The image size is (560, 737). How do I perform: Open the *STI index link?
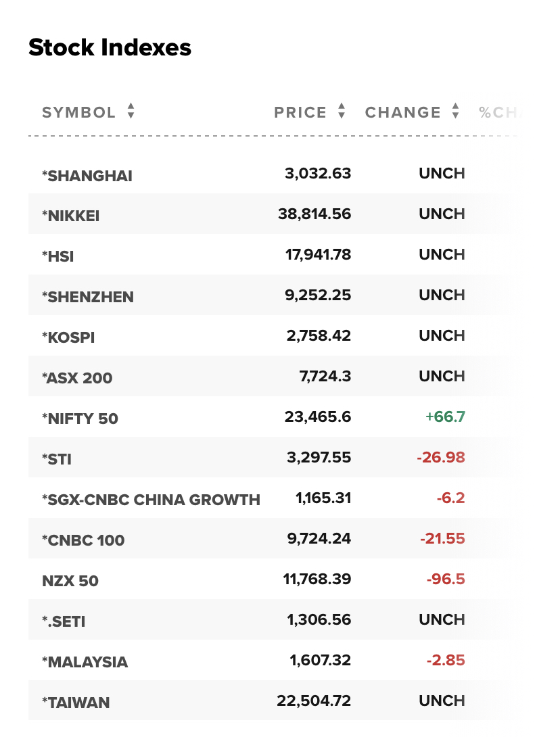click(x=57, y=458)
